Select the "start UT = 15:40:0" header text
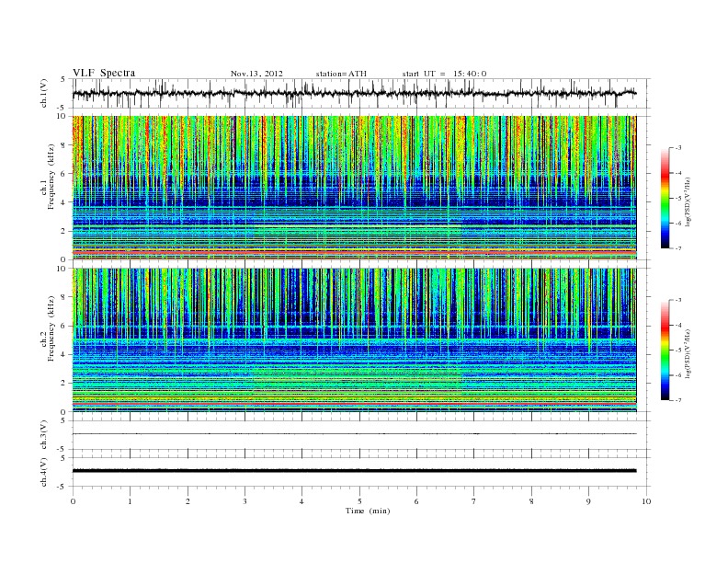 coord(444,74)
